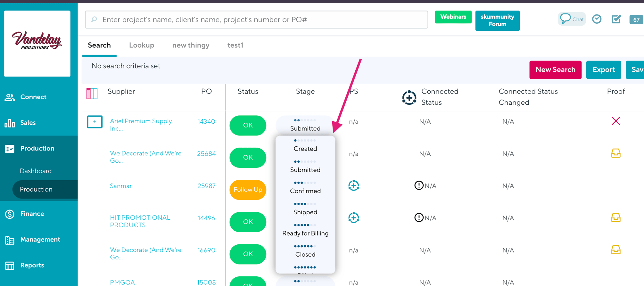Open PO 25987 link
The height and width of the screenshot is (286, 644).
206,186
